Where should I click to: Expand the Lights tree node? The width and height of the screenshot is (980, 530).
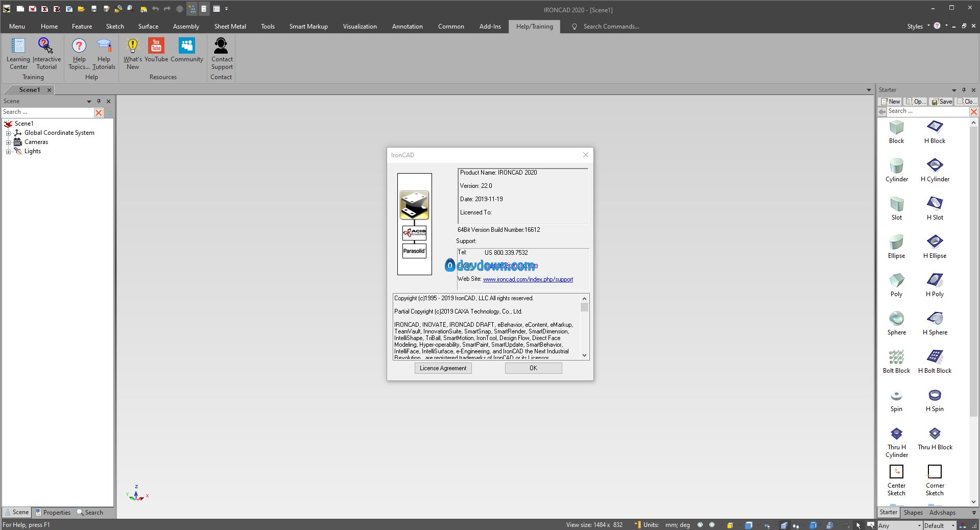(8, 152)
